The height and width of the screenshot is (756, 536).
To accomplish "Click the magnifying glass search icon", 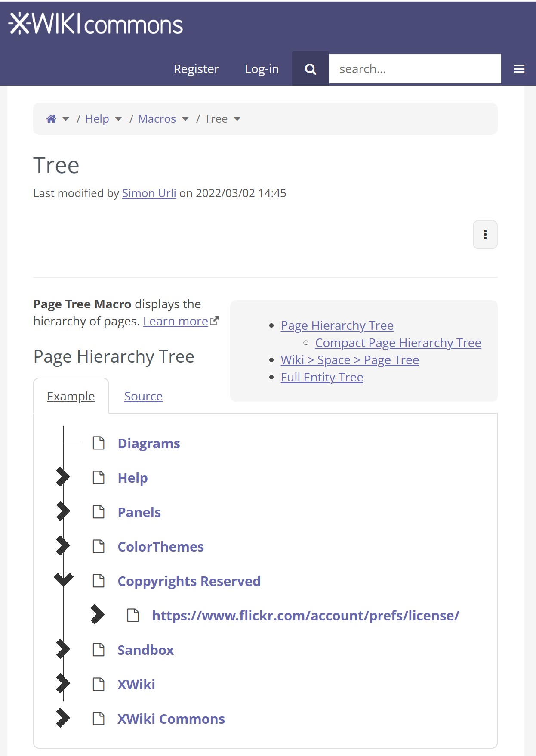I will (310, 69).
